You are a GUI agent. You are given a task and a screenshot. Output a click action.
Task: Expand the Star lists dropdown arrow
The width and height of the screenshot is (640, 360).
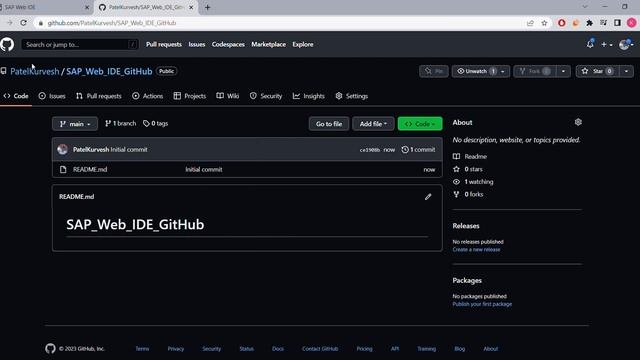(x=627, y=71)
